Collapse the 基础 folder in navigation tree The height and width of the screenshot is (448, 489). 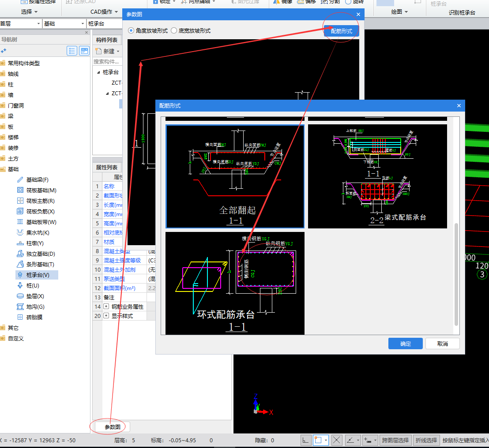click(x=3, y=169)
